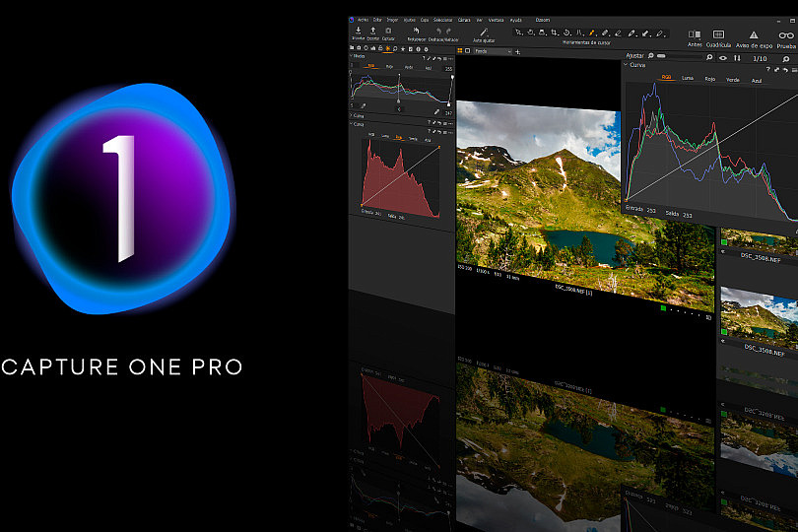Click the reset arrow in right Curva panel
Viewport: 798px width, 532px height.
click(785, 70)
